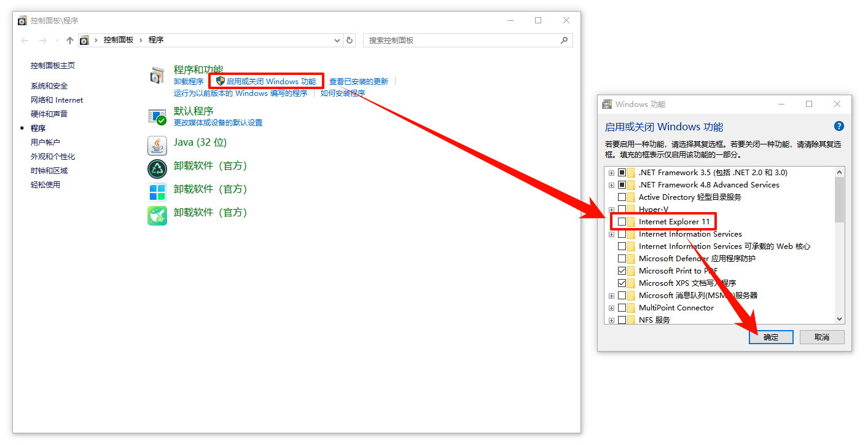The image size is (868, 445).
Task: Open 运行为以前版本的 Windows 编写的程序
Action: [241, 93]
